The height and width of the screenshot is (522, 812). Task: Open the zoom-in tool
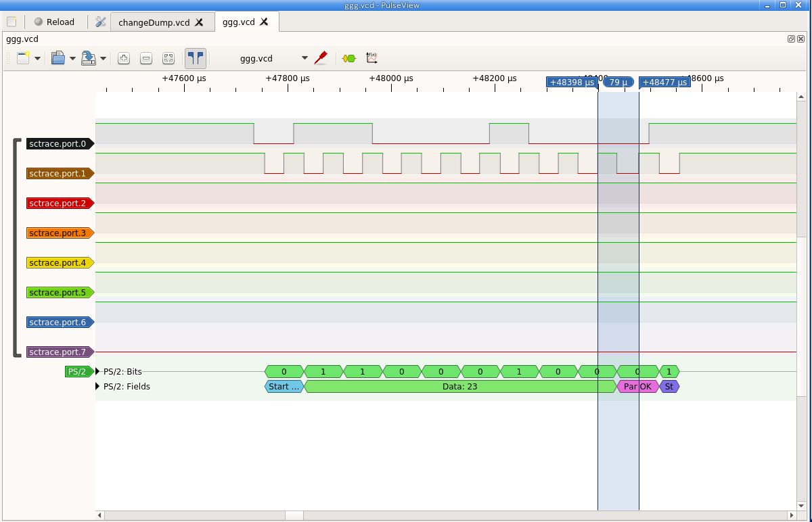[x=124, y=58]
